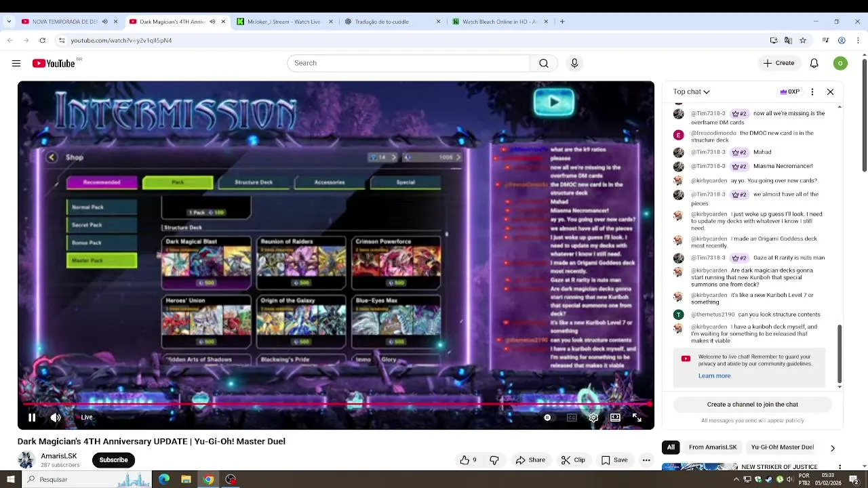868x488 pixels.
Task: Switch to Watch Bleach Online tab
Action: (500, 22)
